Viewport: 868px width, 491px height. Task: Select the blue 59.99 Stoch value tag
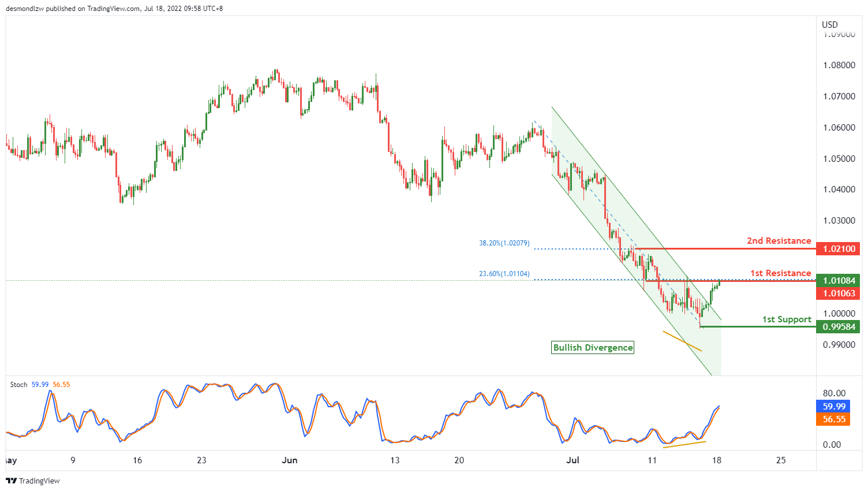(833, 407)
